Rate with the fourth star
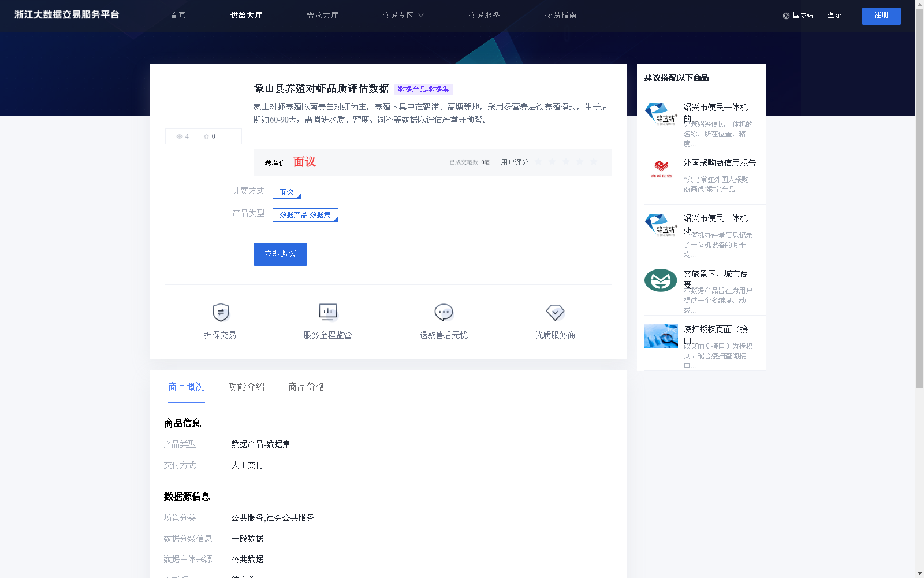Viewport: 924px width, 578px height. pos(580,162)
